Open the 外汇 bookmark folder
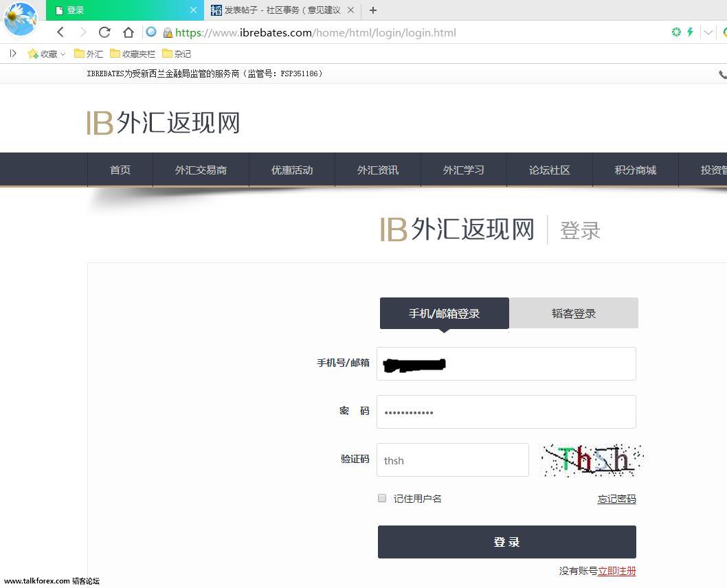The width and height of the screenshot is (727, 588). coord(88,54)
